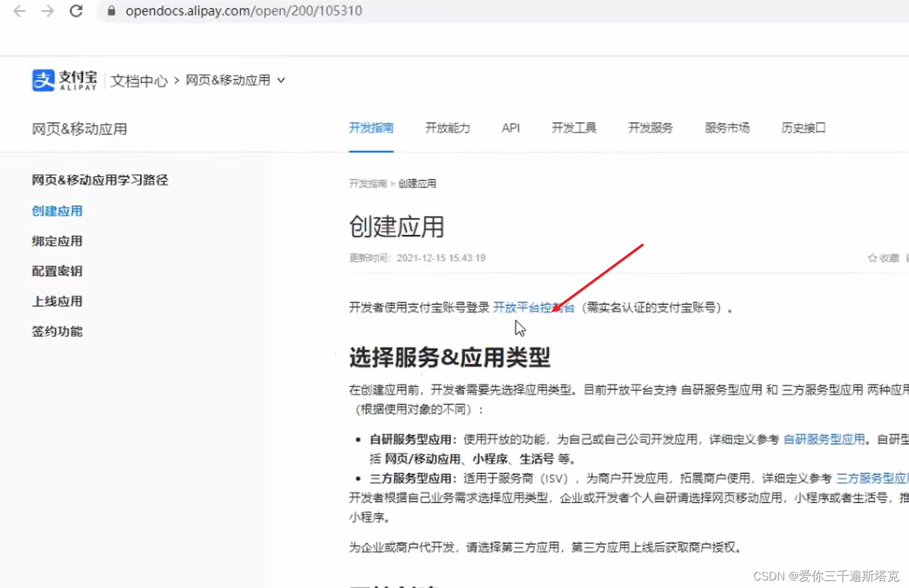This screenshot has width=909, height=588.
Task: Click the 开发指南 breadcrumb above the title
Action: pyautogui.click(x=368, y=184)
